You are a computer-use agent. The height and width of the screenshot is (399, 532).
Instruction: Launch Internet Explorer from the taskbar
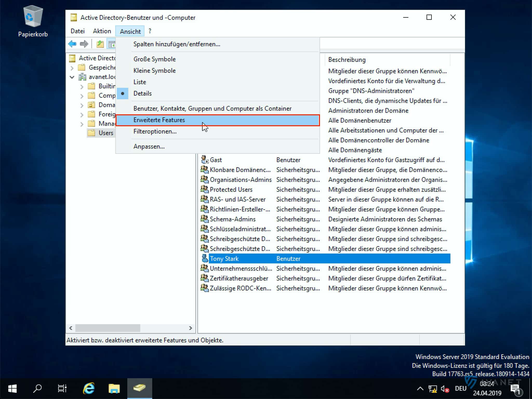pyautogui.click(x=88, y=388)
